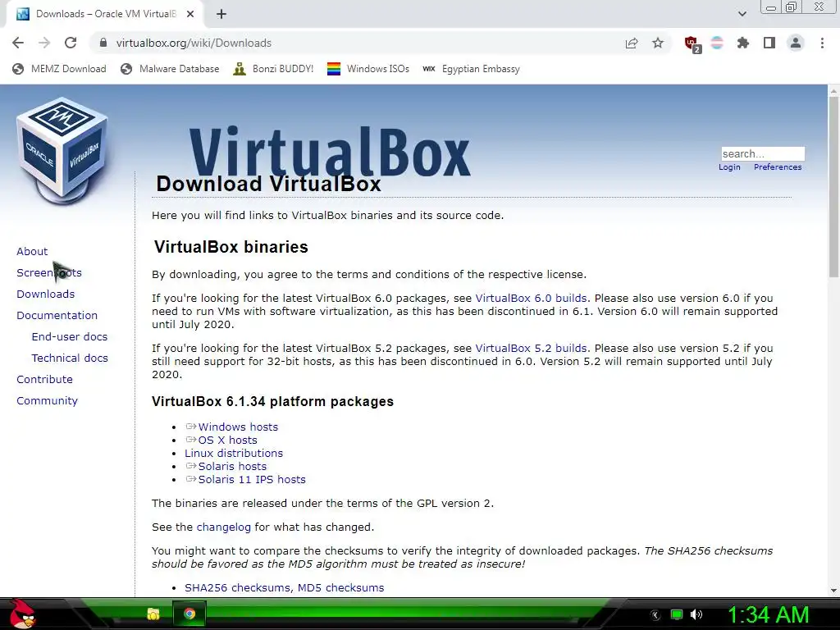Click the Chrome taskbar icon
This screenshot has height=630, width=840.
click(189, 614)
